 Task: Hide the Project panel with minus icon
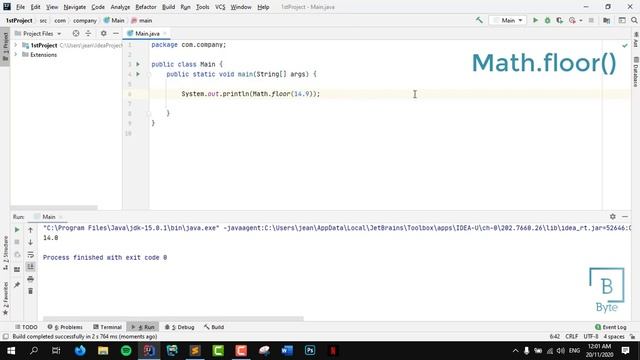[116, 33]
